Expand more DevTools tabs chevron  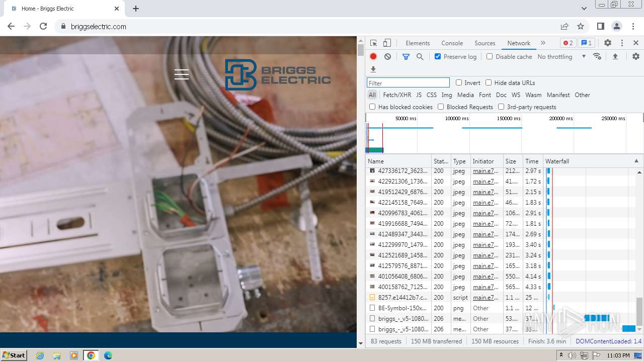pyautogui.click(x=543, y=43)
